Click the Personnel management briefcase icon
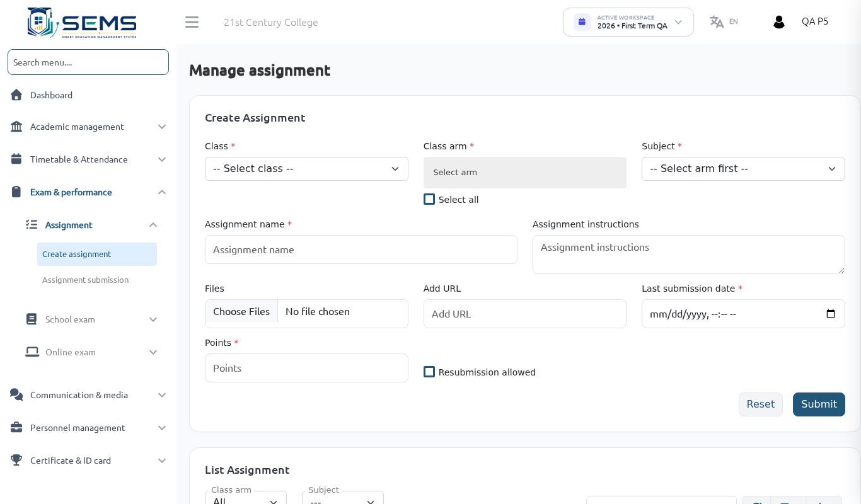This screenshot has width=861, height=504. (x=16, y=427)
